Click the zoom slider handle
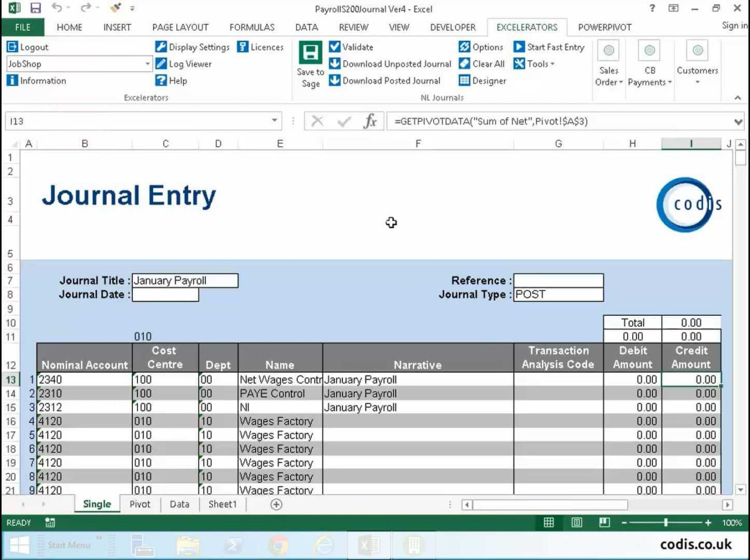The image size is (750, 560). tap(666, 522)
